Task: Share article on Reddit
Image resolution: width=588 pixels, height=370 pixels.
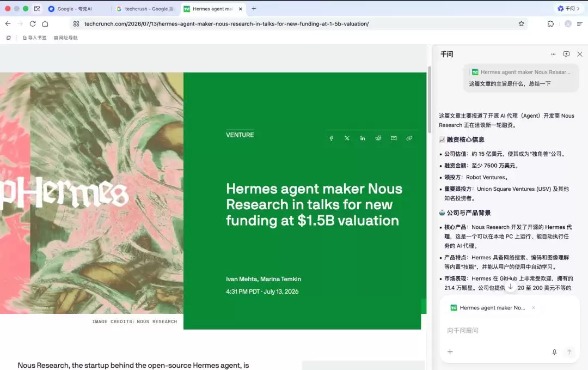Action: (x=378, y=138)
